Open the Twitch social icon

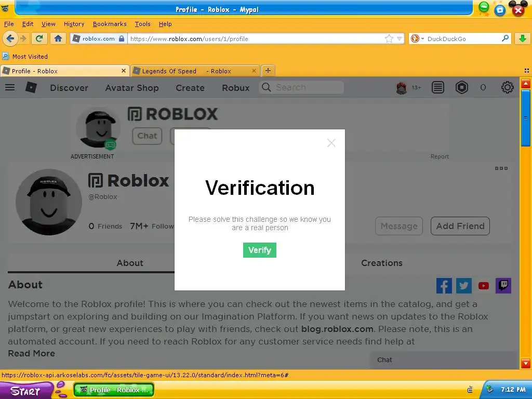(503, 286)
